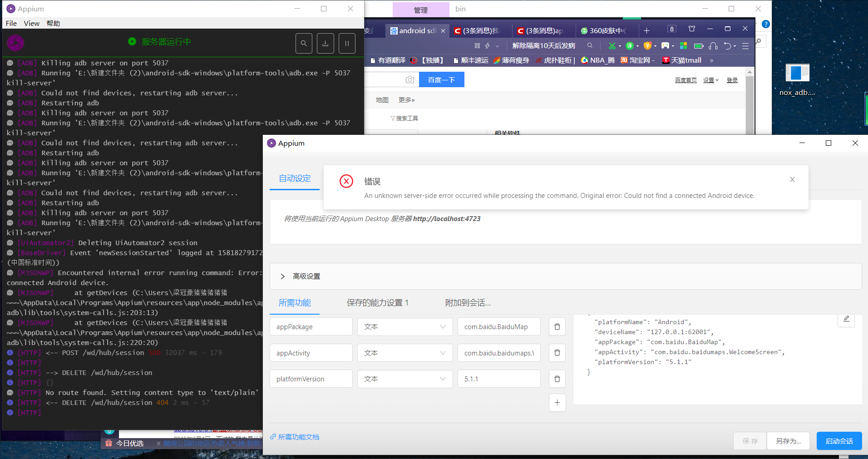Open the 天猫tmall bookmark

682,60
